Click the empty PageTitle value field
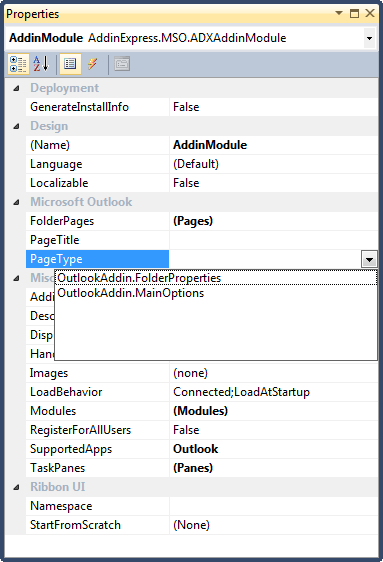The image size is (383, 562). (273, 240)
